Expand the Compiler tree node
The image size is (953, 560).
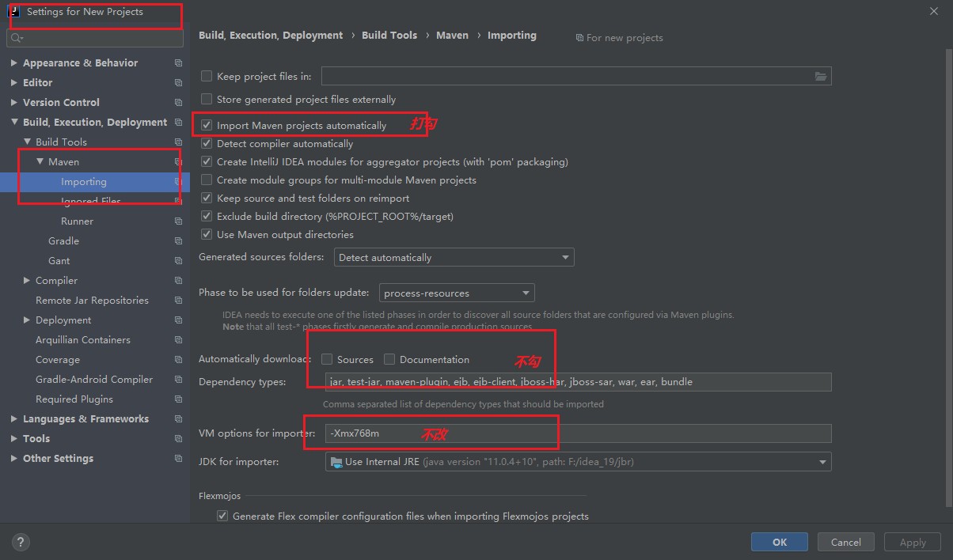pos(27,281)
